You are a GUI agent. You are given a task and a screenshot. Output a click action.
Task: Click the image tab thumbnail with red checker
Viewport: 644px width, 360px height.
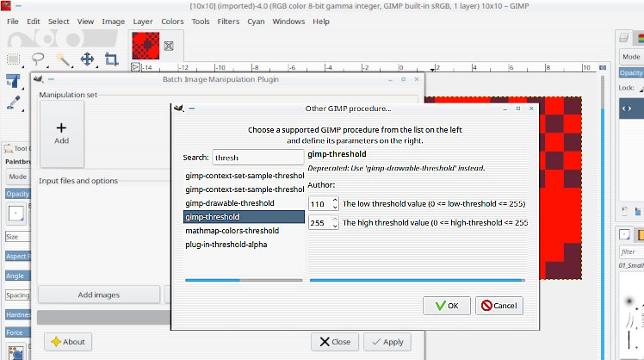pyautogui.click(x=146, y=46)
